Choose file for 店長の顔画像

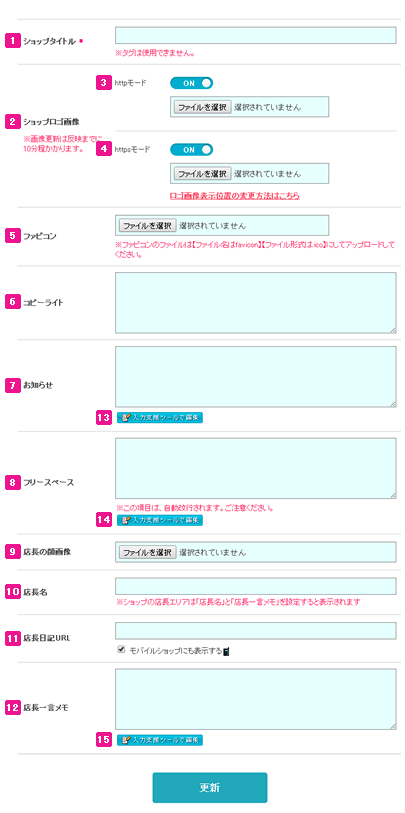[148, 552]
